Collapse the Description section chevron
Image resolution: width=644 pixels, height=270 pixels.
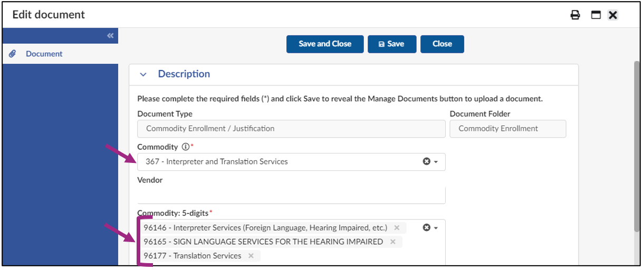tap(143, 74)
